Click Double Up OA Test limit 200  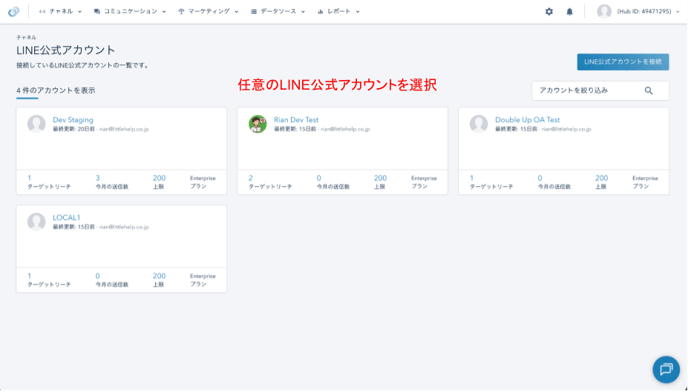click(x=602, y=178)
